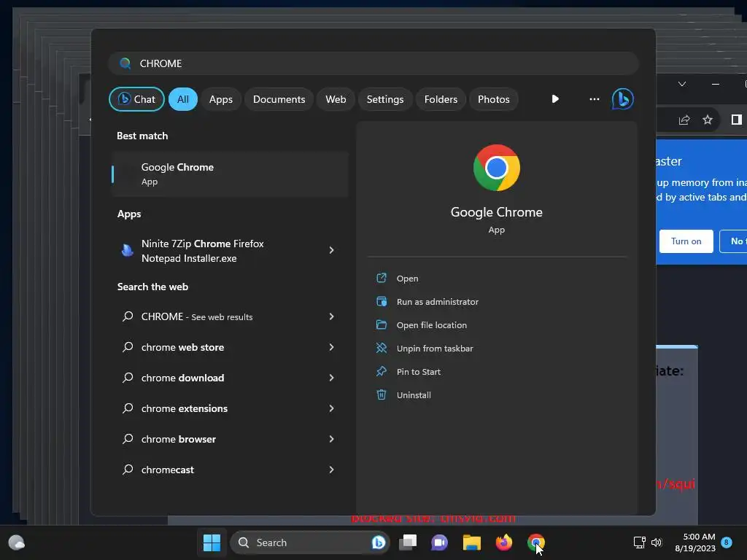Viewport: 747px width, 560px height.
Task: Switch to the Chat filter tab
Action: pyautogui.click(x=136, y=99)
